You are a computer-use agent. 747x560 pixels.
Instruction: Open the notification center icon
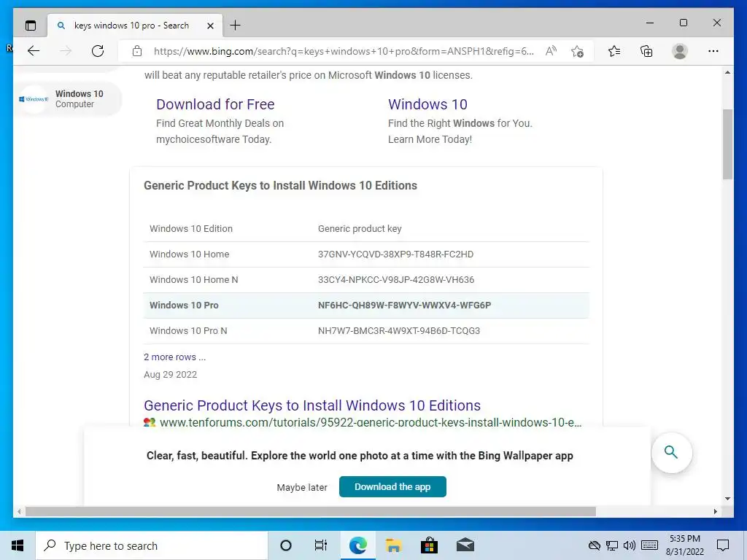(723, 545)
